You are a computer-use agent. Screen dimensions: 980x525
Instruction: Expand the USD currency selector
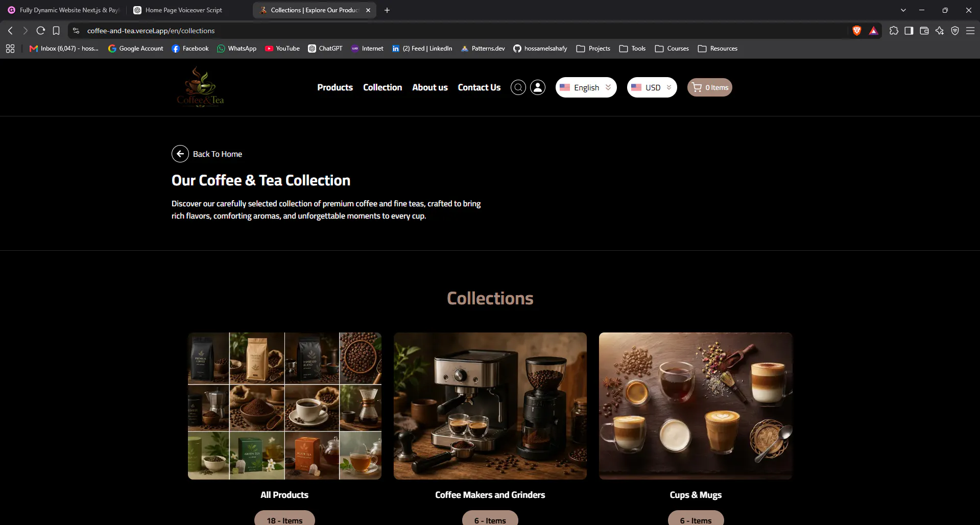click(652, 87)
